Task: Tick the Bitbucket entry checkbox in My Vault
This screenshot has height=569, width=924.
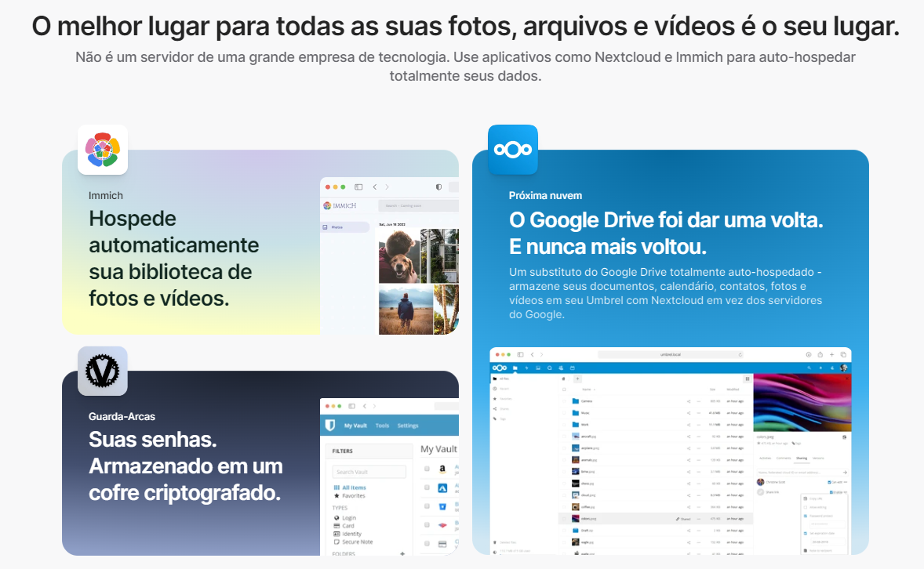Action: coord(427,506)
